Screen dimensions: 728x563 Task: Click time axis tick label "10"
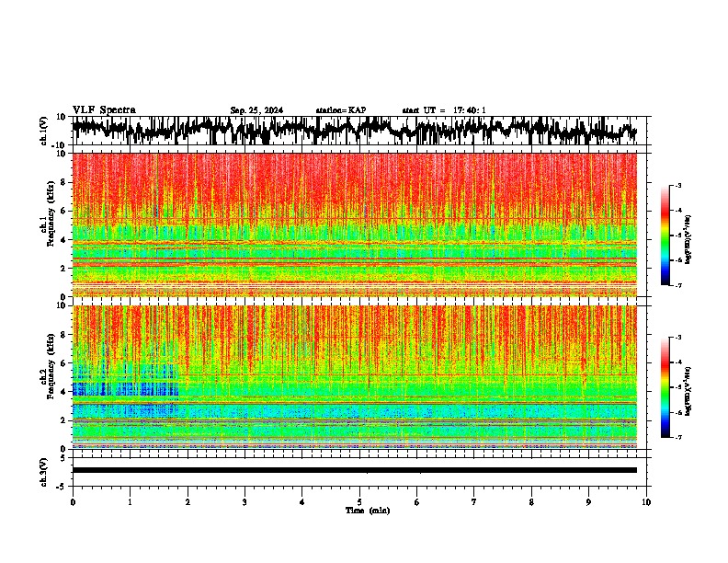point(646,502)
